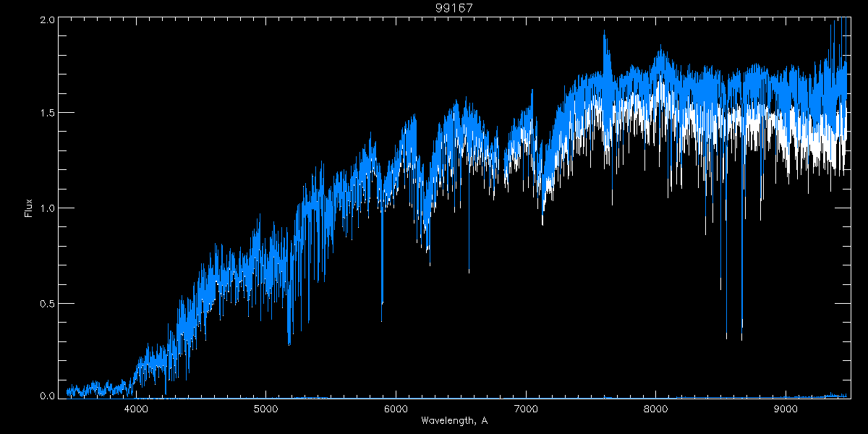Click the 4000 x-axis tick label
868x434 pixels.
(136, 407)
